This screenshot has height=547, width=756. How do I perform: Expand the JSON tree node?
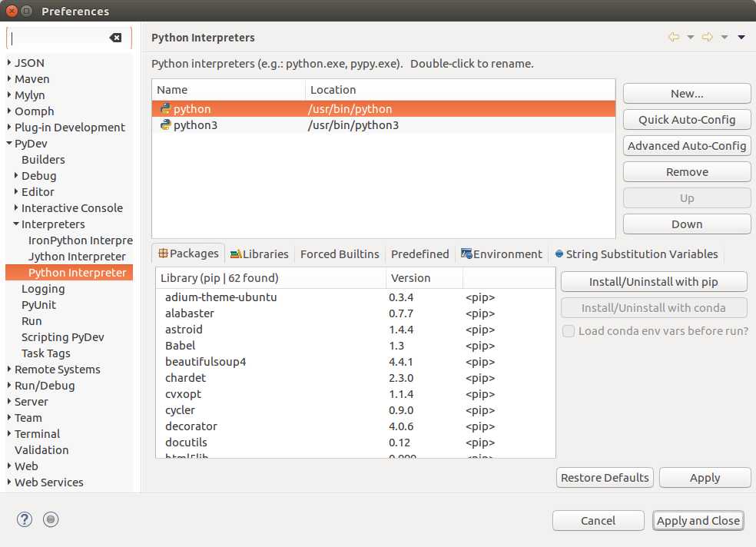click(9, 63)
